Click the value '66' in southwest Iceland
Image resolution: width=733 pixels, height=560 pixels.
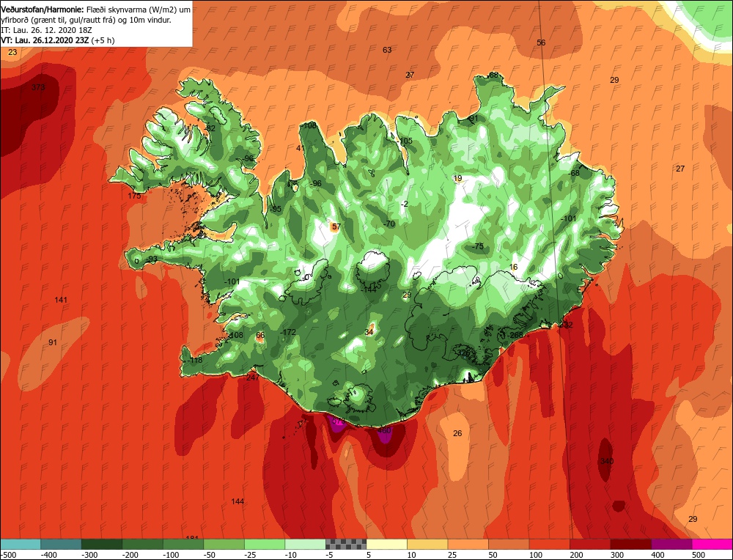pos(260,335)
